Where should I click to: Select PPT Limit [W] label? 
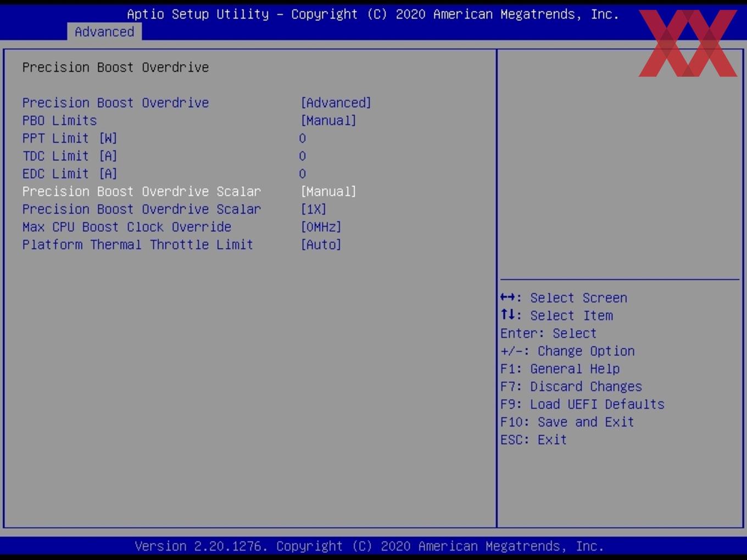[x=70, y=138]
